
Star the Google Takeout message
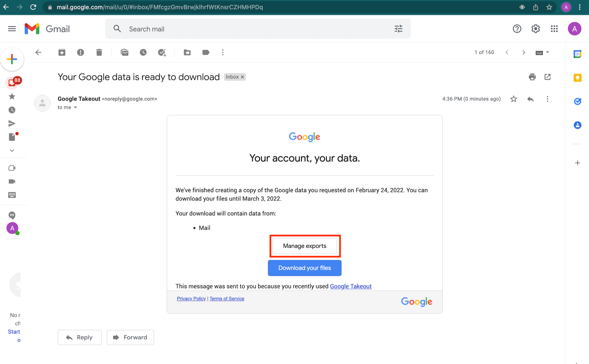point(514,99)
